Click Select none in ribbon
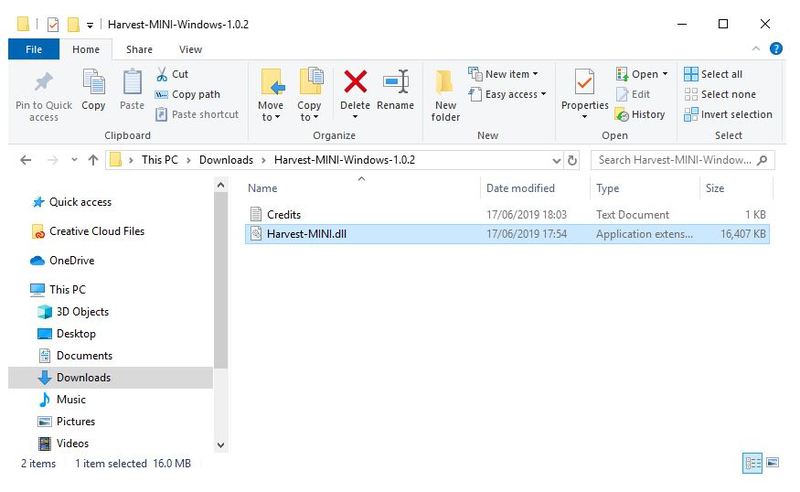Viewport: 800px width, 492px height. [720, 94]
